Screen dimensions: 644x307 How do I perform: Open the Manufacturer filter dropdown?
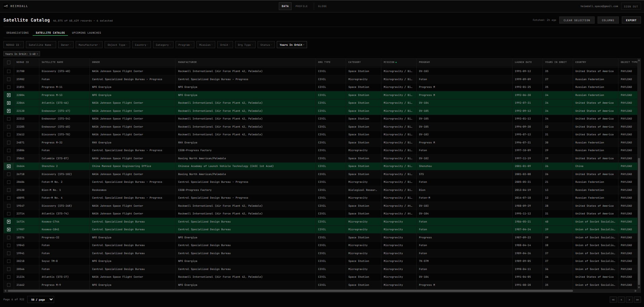[89, 45]
